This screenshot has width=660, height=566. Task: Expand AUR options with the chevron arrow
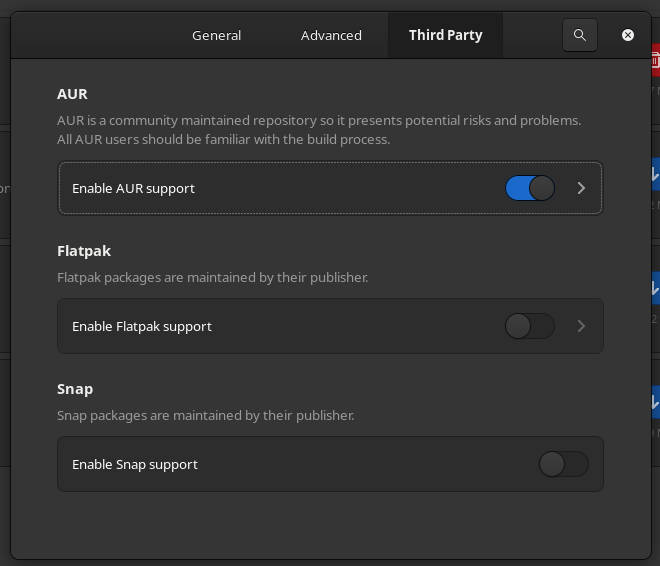coord(581,188)
